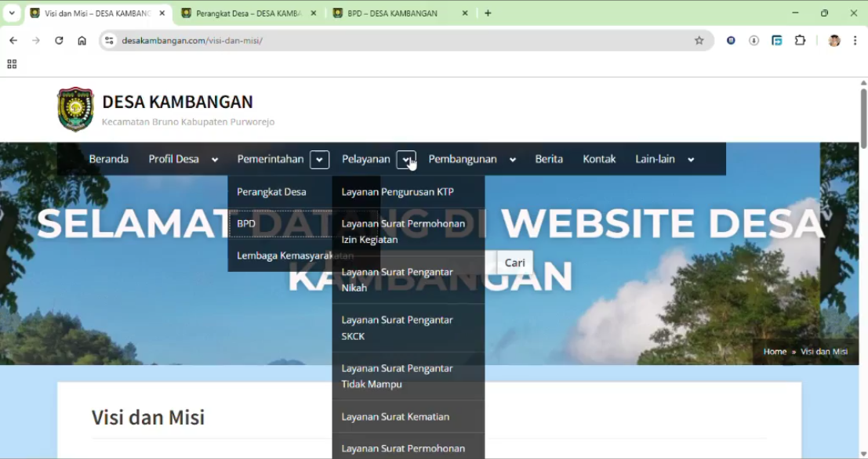Click the Desa Kambangan logo emblem
Viewport: 868px width, 459px height.
pos(75,110)
